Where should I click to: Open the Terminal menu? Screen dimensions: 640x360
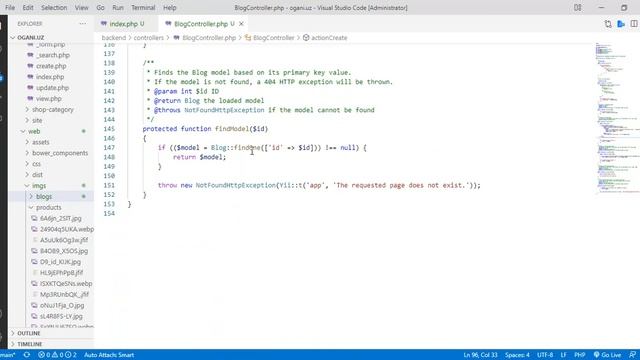[x=143, y=8]
